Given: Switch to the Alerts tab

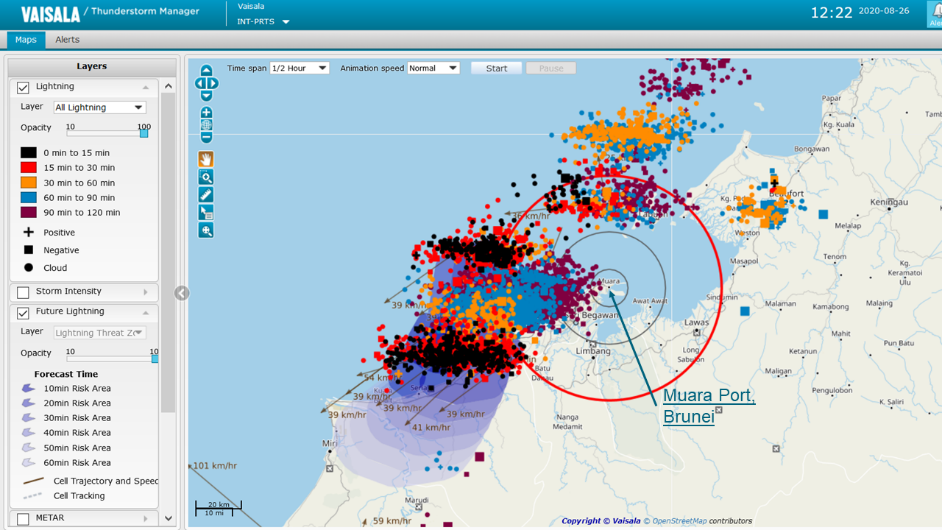Looking at the screenshot, I should (x=67, y=40).
